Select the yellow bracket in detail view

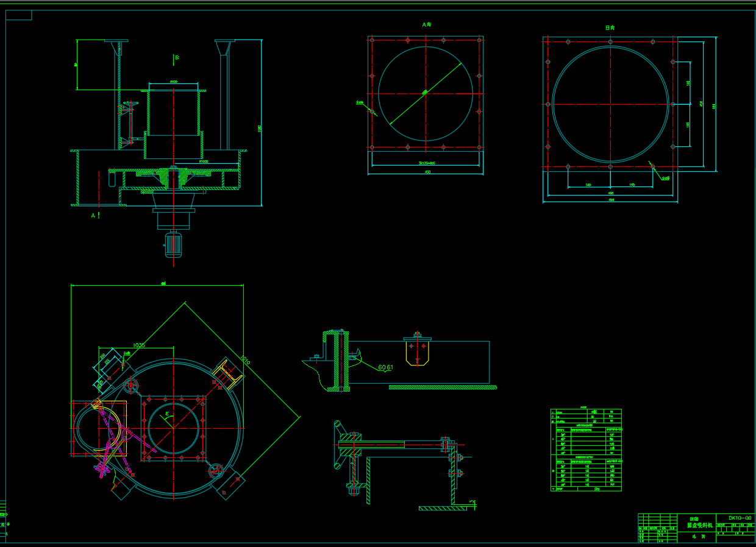pos(417,353)
